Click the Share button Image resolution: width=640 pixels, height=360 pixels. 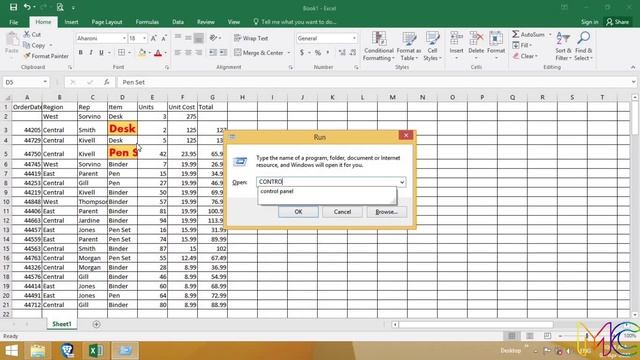[618, 22]
